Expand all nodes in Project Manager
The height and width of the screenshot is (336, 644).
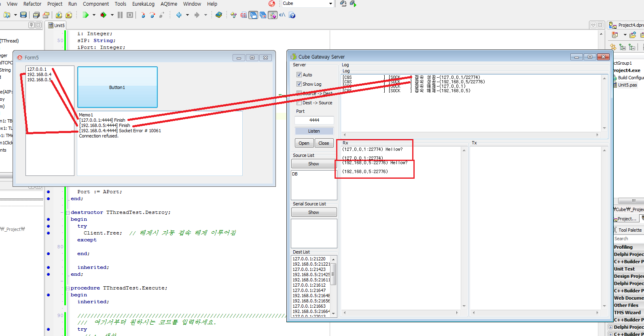click(623, 47)
